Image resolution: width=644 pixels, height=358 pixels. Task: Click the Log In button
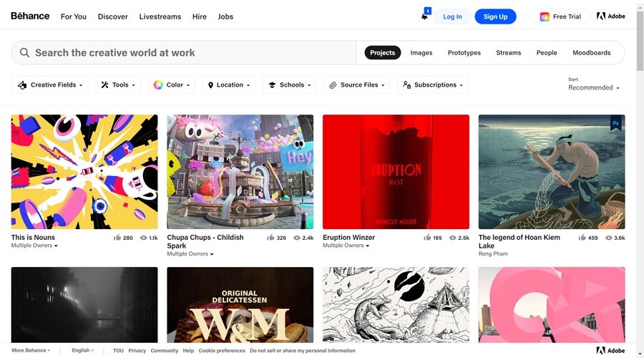(x=452, y=16)
